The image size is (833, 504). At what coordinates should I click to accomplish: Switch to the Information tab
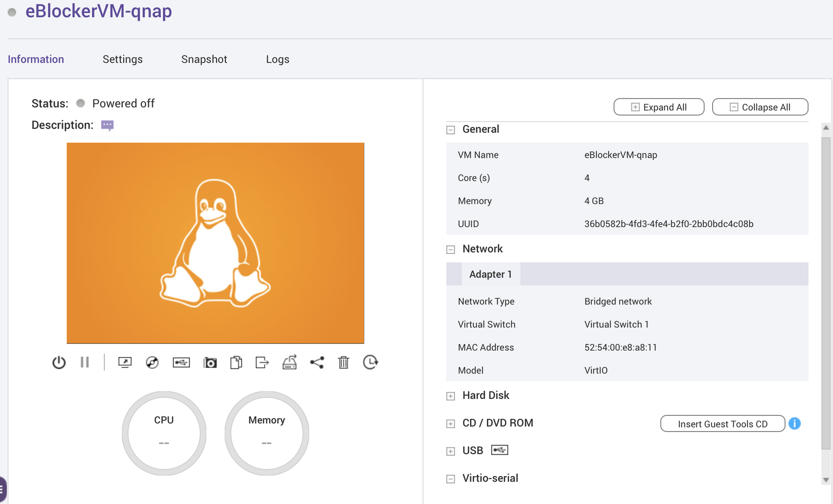(36, 59)
